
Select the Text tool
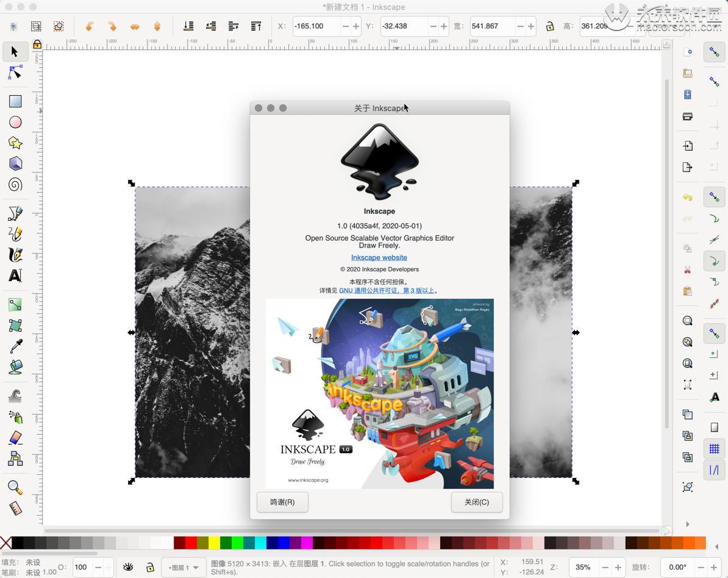click(x=15, y=276)
